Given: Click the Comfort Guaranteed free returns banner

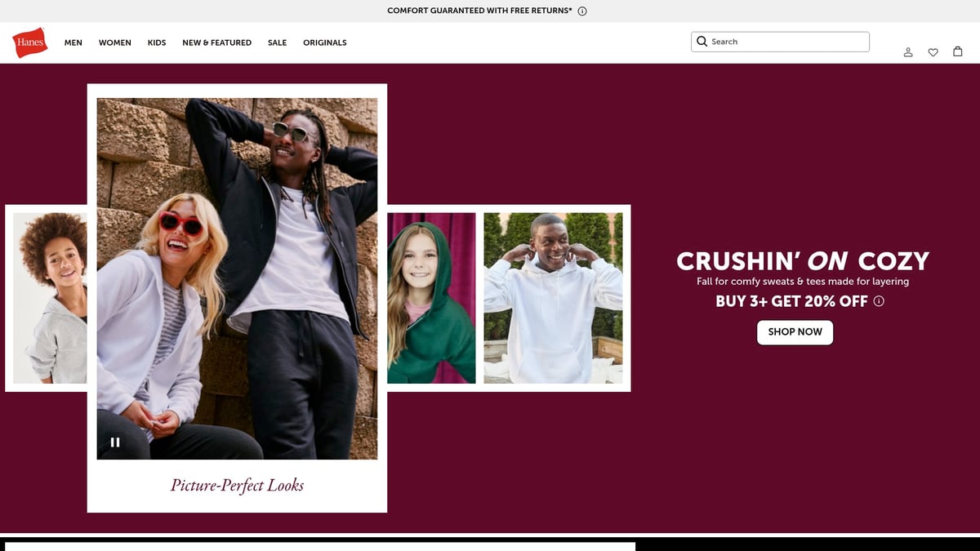Looking at the screenshot, I should tap(479, 11).
